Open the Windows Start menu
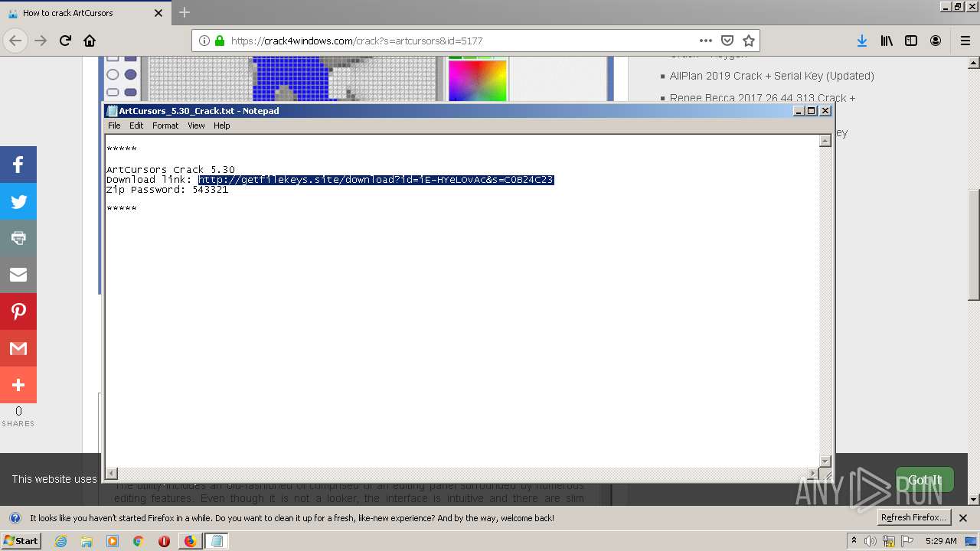The image size is (980, 551). coord(21,541)
